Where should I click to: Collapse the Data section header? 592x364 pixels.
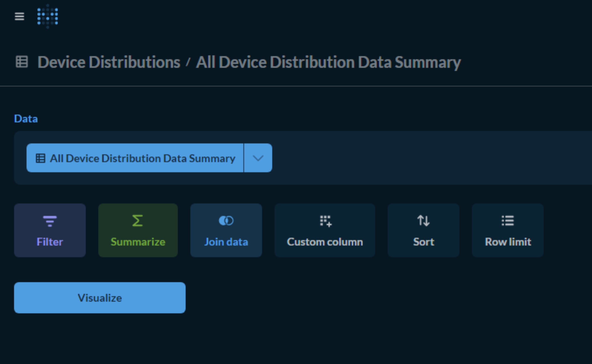coord(26,118)
